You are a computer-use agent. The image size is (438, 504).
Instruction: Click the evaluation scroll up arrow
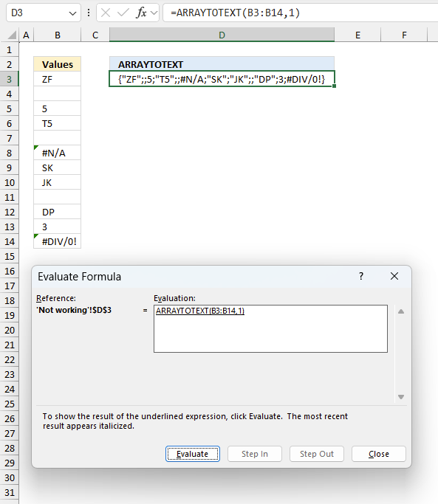click(401, 311)
